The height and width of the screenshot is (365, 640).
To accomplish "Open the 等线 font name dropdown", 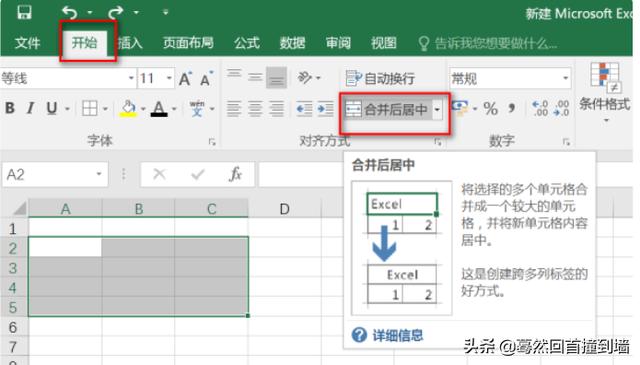I will pyautogui.click(x=131, y=78).
